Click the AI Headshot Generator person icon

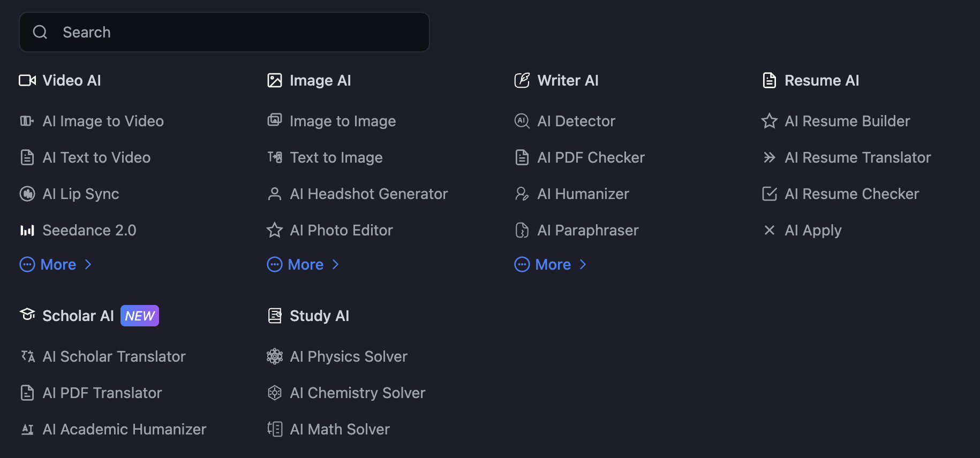pyautogui.click(x=275, y=194)
